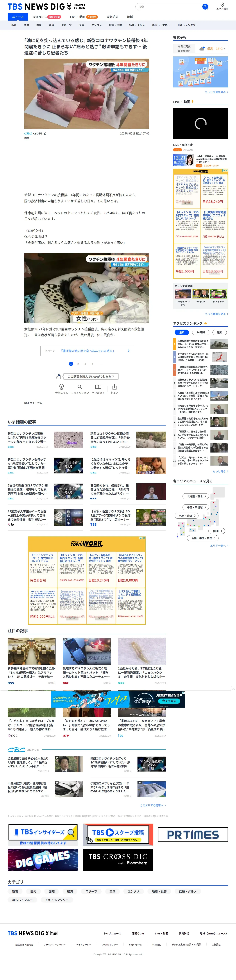Click エンタメ pill in bottom カテゴリ section
236x980 pixels.
coord(134,891)
